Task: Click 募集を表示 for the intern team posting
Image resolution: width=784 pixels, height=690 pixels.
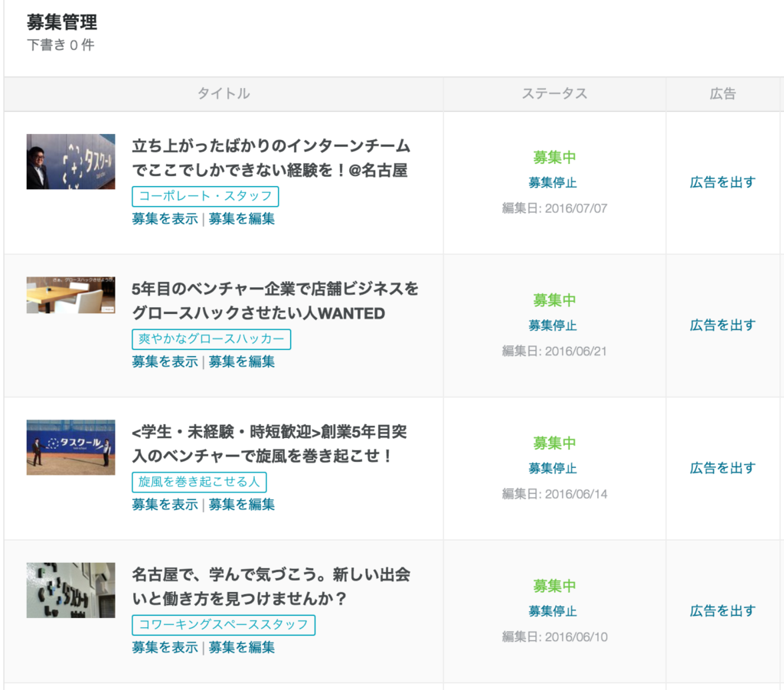Action: click(165, 219)
